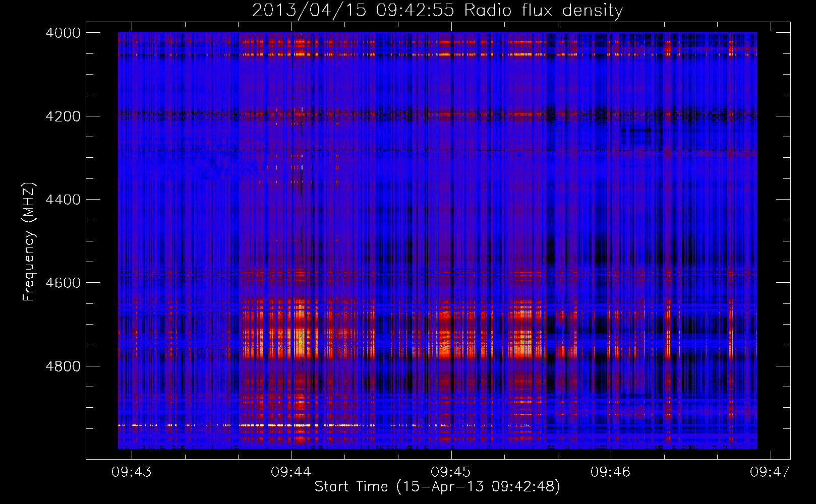The height and width of the screenshot is (504, 816).
Task: Select the 4000 frequency tick label
Action: point(63,33)
